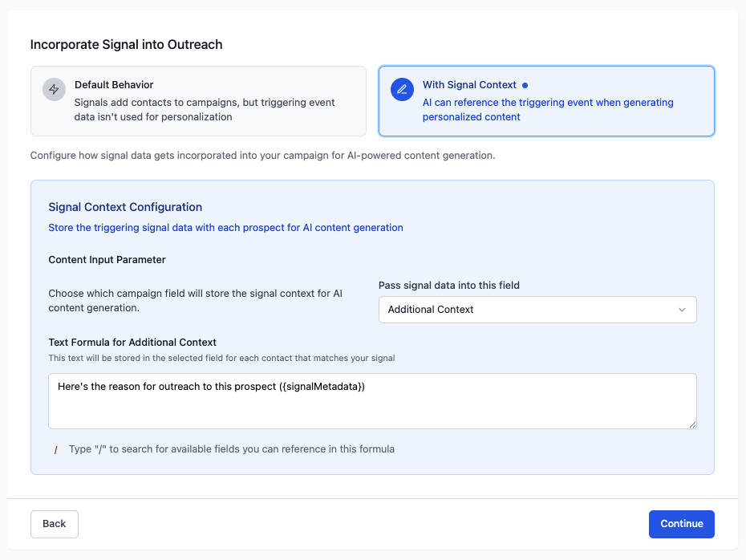The height and width of the screenshot is (560, 746).
Task: Click the slash key hint icon
Action: (55, 449)
